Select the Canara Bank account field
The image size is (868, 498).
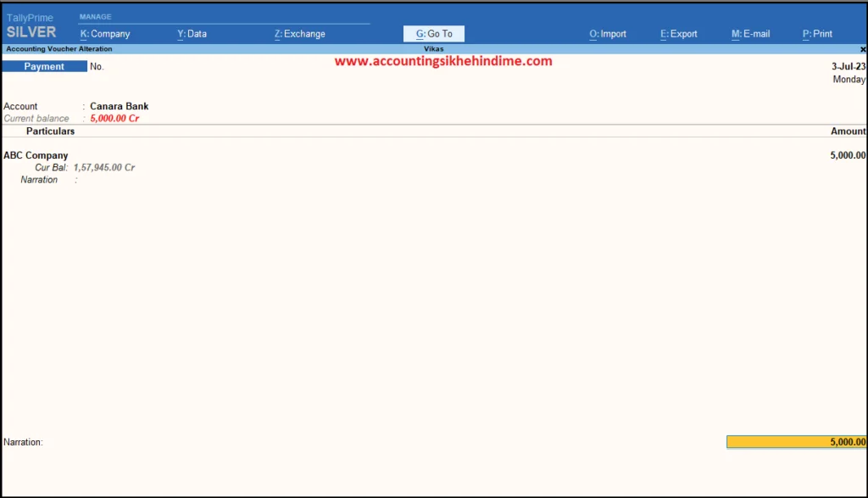tap(119, 106)
